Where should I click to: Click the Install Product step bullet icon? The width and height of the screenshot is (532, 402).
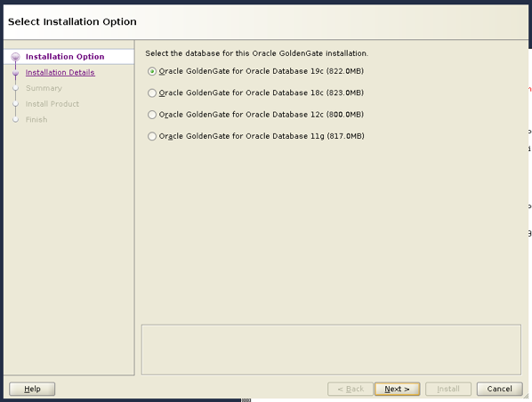click(x=15, y=104)
